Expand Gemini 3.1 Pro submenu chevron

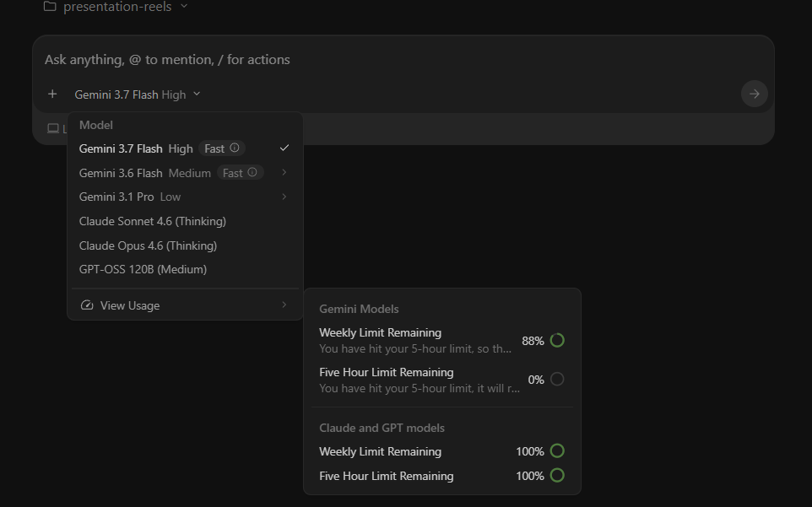284,197
